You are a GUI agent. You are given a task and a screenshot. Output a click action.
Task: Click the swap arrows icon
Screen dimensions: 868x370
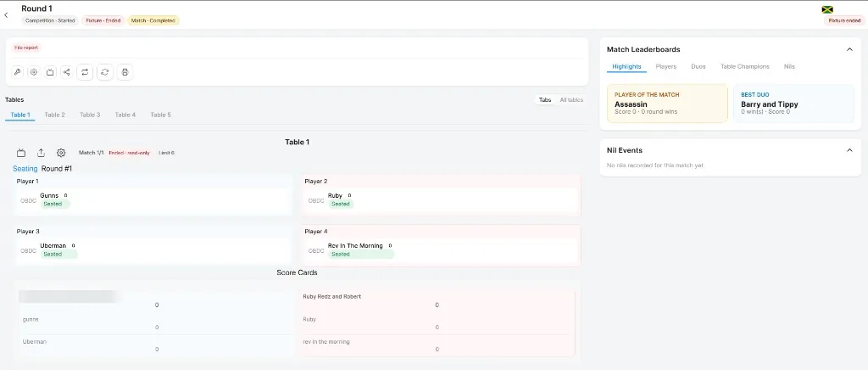85,72
